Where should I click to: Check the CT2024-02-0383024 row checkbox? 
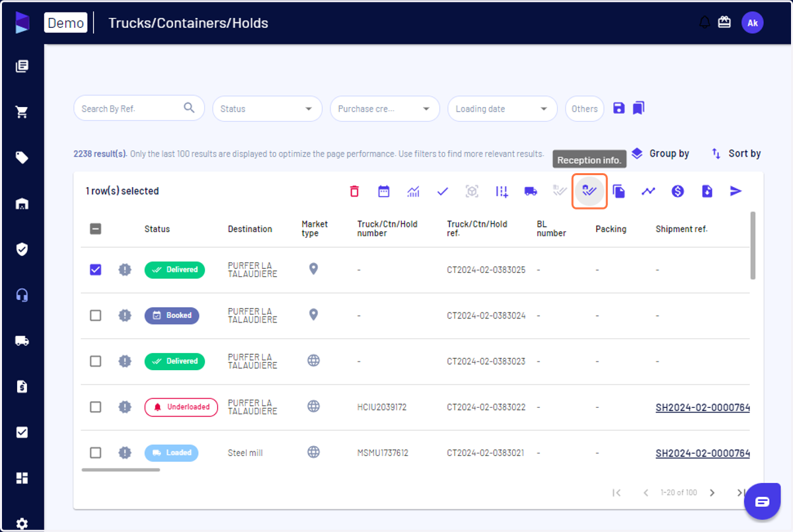[95, 315]
